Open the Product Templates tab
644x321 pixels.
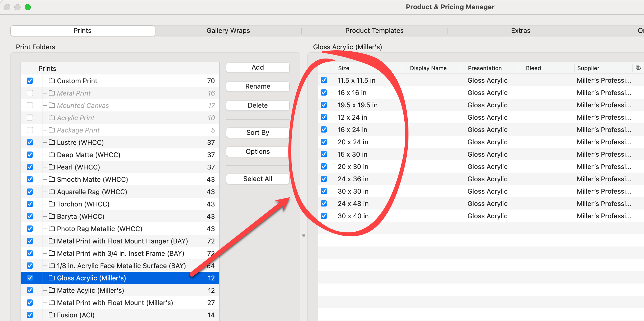(x=374, y=31)
